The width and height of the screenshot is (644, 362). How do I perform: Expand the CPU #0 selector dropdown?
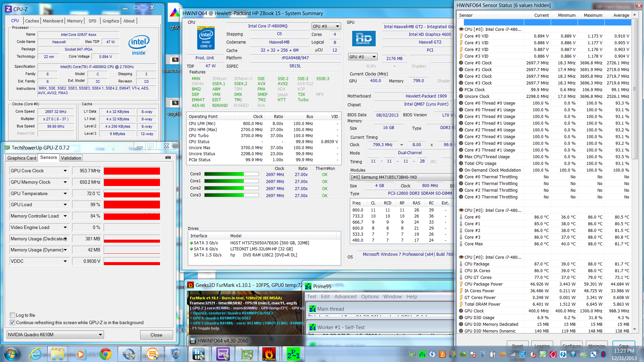[337, 26]
